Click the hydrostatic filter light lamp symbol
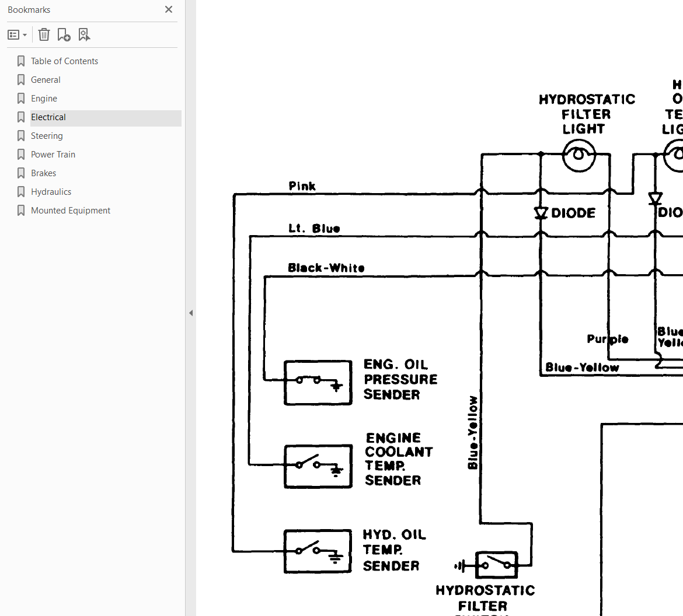 coord(579,155)
